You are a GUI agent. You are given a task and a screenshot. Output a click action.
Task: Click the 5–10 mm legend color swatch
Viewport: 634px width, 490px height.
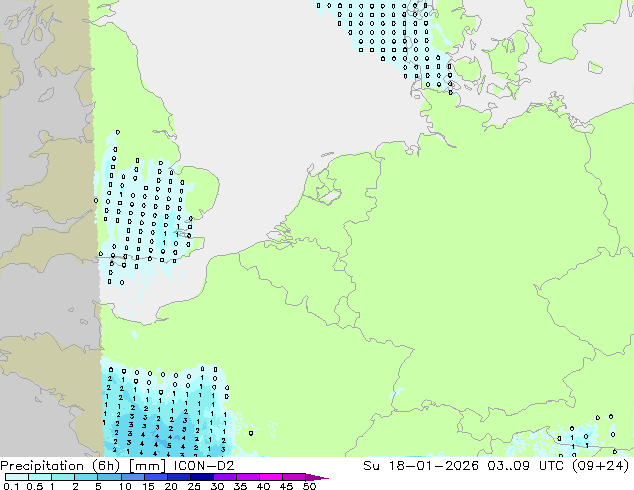(109, 477)
